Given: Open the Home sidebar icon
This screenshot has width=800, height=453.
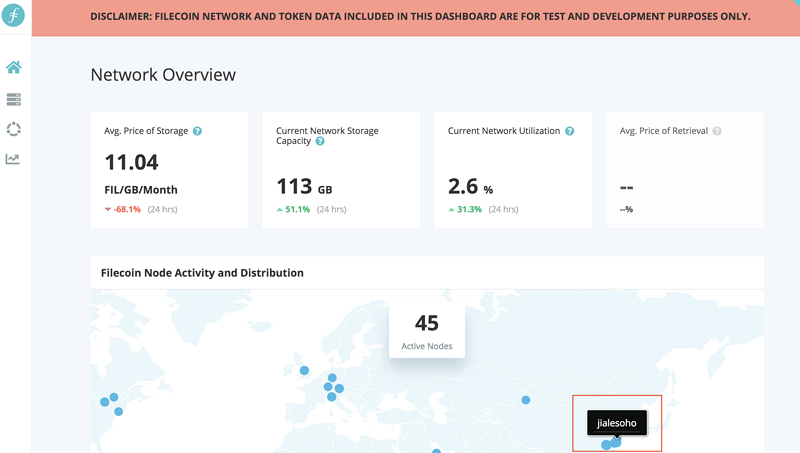Looking at the screenshot, I should click(14, 67).
